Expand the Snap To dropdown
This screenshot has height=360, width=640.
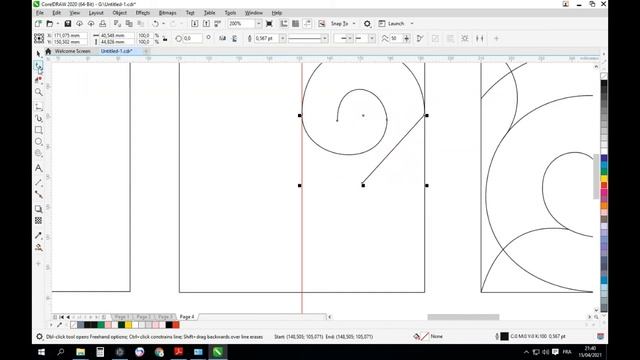(x=354, y=24)
